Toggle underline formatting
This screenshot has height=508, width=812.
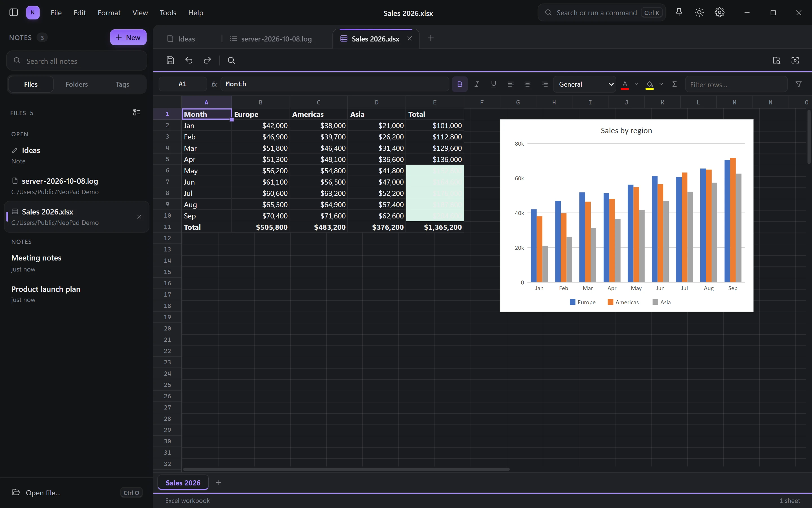[x=493, y=84]
